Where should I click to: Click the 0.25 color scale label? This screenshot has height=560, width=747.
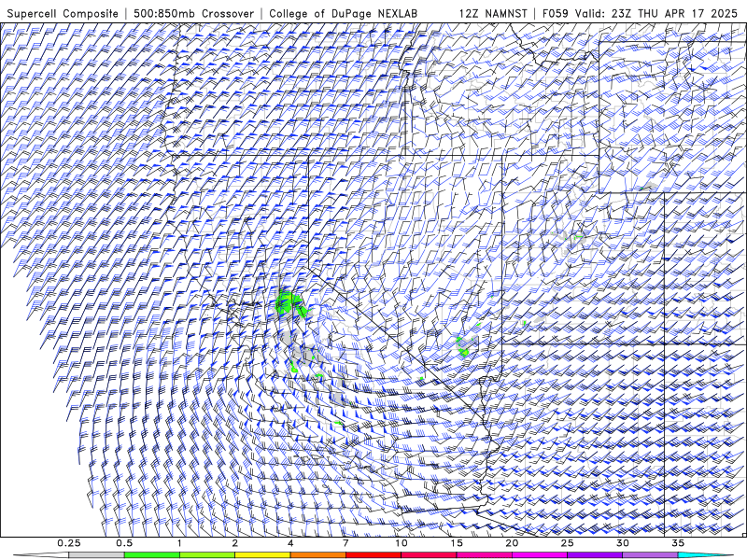pos(69,543)
